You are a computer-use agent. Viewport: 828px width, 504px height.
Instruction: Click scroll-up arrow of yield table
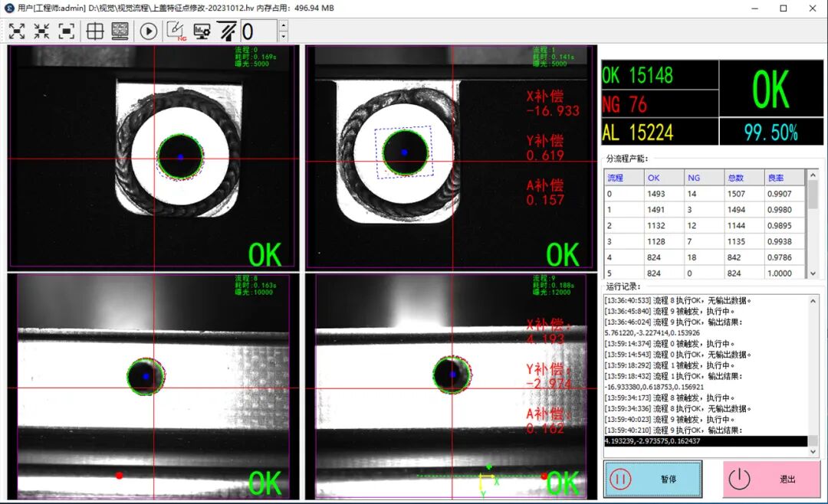click(813, 175)
